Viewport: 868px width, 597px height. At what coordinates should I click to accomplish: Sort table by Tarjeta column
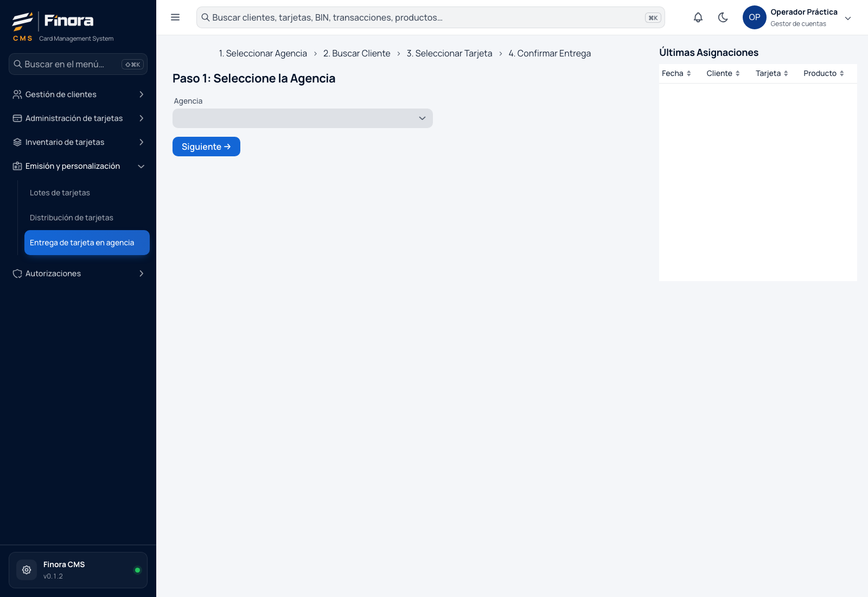click(x=772, y=73)
